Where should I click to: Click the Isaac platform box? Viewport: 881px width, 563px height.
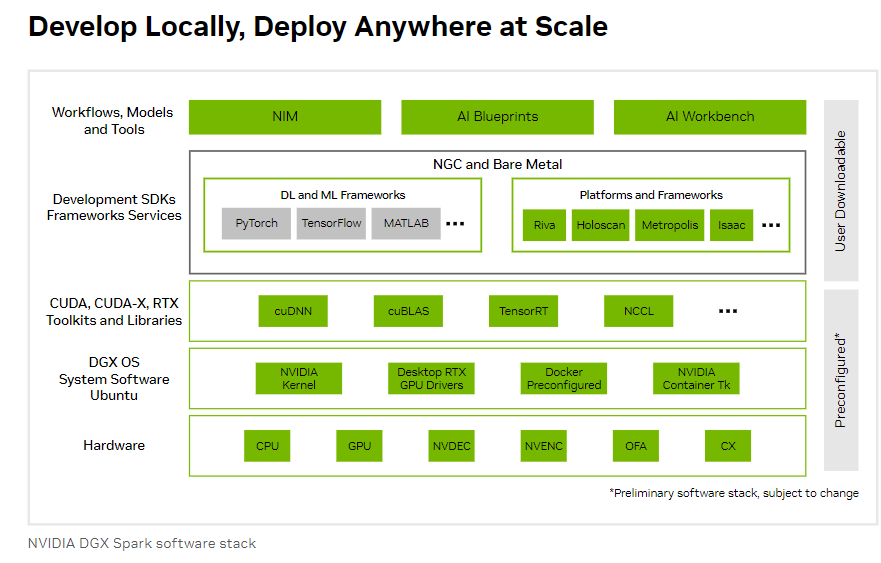click(732, 225)
